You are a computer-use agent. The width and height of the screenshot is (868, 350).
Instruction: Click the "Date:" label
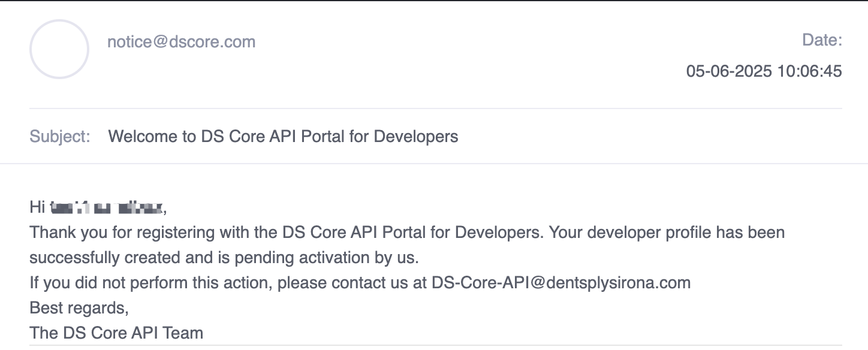(x=822, y=40)
